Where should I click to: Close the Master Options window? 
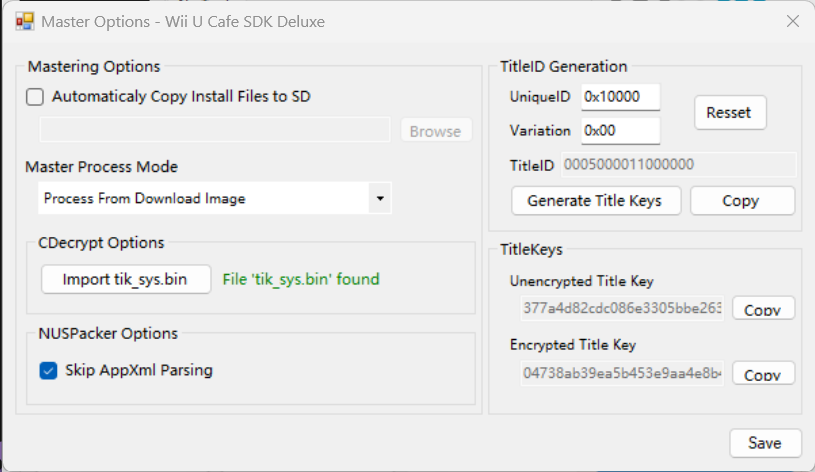pos(793,21)
